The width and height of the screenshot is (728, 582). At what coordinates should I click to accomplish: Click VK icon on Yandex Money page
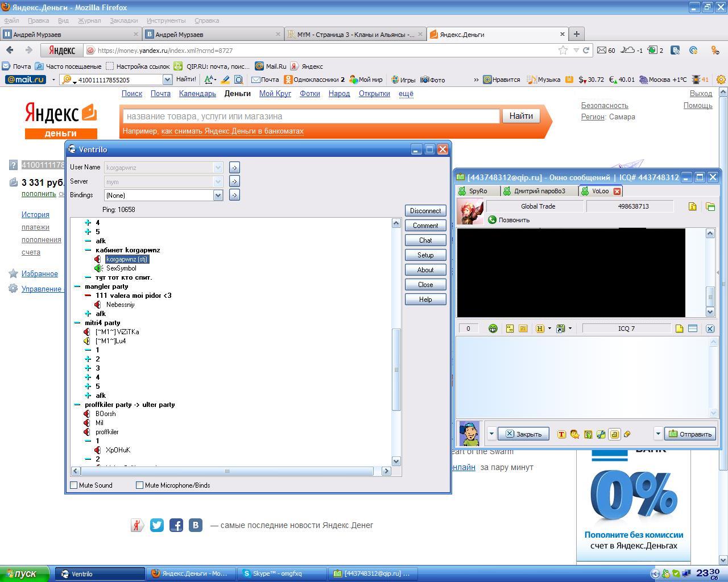pyautogui.click(x=196, y=525)
